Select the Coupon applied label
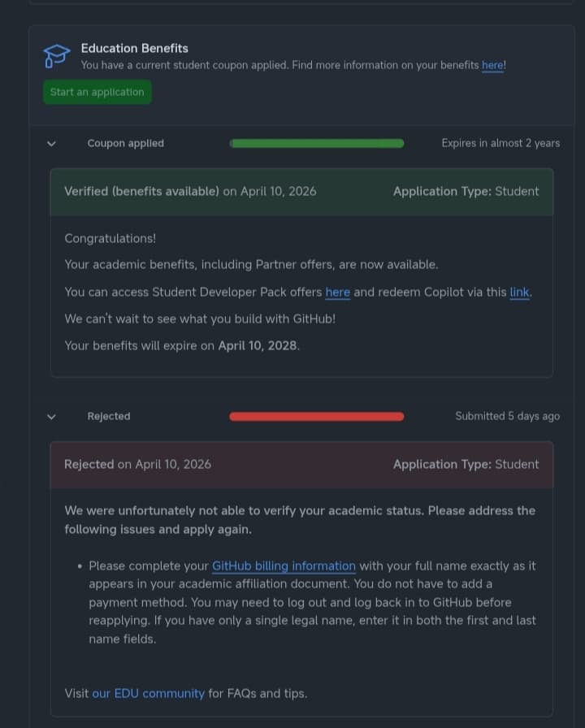The image size is (585, 728). (125, 143)
